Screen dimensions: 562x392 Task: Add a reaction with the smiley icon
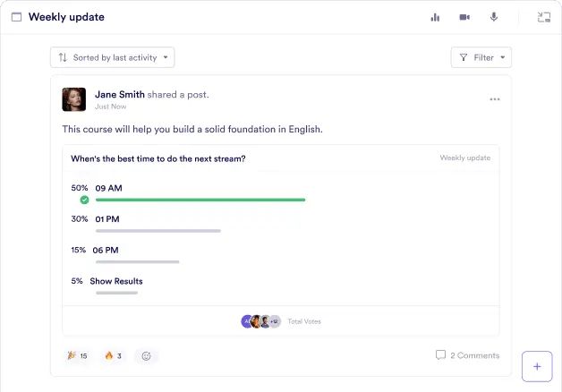pyautogui.click(x=147, y=355)
